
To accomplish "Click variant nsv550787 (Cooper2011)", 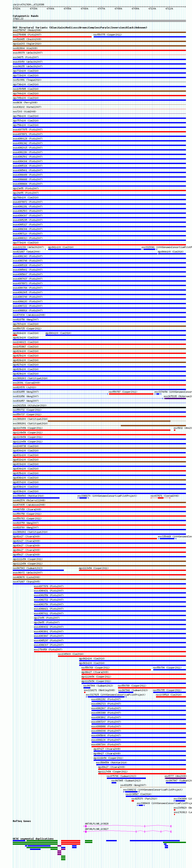I will (123, 392).
